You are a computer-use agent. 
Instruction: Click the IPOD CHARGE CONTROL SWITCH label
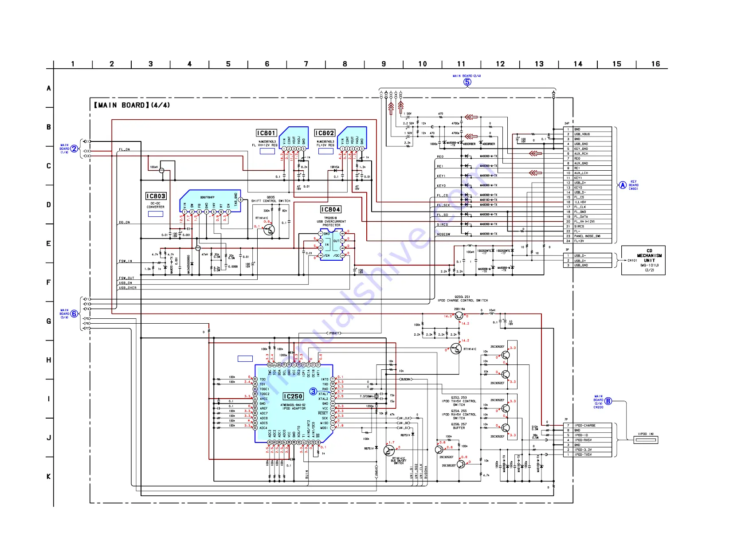[463, 301]
